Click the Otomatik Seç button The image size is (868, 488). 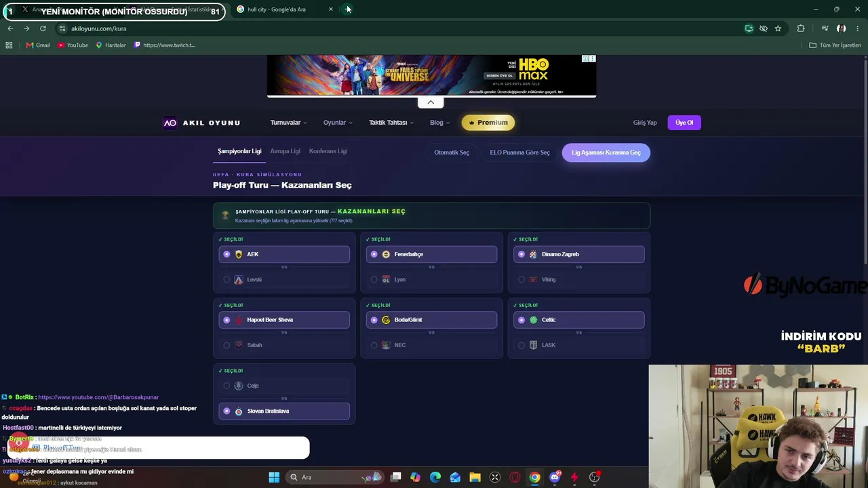(452, 152)
